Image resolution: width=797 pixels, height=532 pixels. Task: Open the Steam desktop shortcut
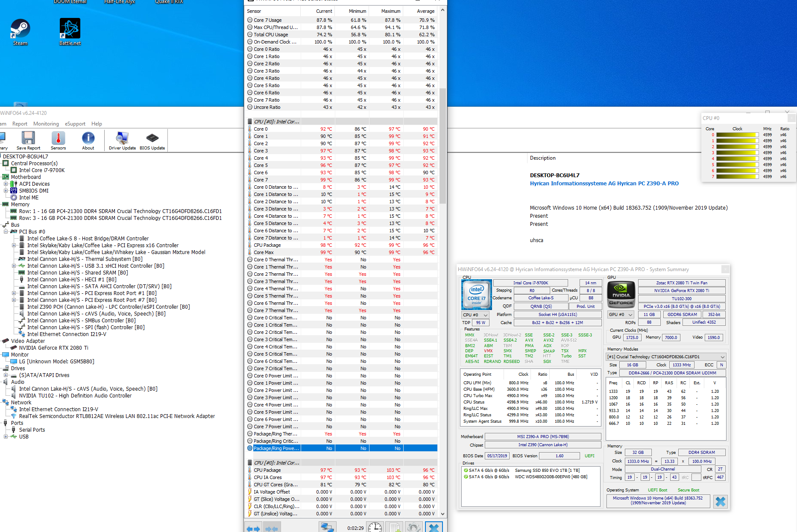(20, 32)
